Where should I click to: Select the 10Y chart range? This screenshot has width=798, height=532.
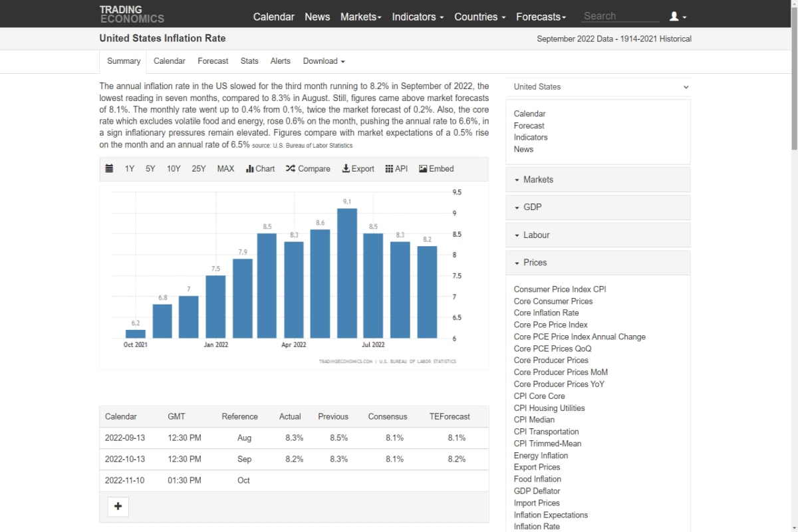(x=174, y=169)
